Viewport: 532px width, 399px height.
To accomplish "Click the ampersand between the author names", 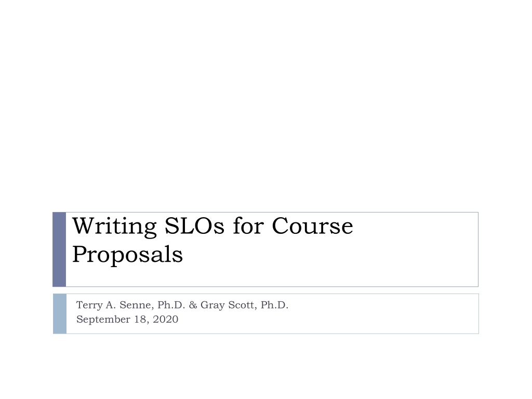I will (193, 305).
